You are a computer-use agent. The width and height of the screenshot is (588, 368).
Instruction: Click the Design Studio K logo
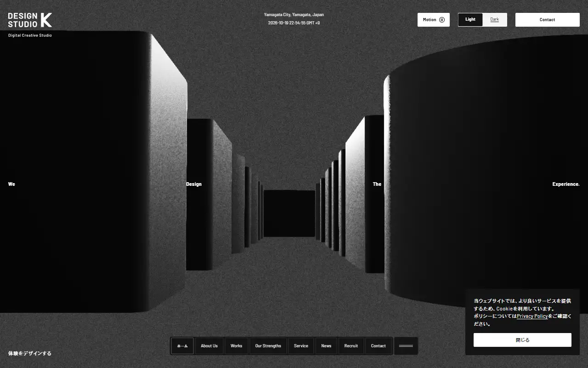[30, 20]
